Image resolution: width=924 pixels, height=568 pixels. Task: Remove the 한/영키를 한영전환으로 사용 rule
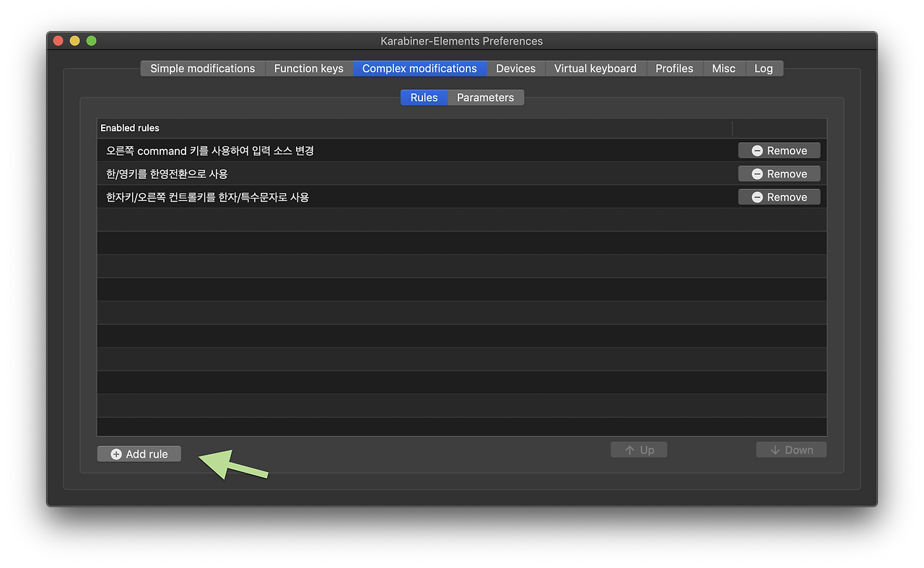(x=779, y=174)
